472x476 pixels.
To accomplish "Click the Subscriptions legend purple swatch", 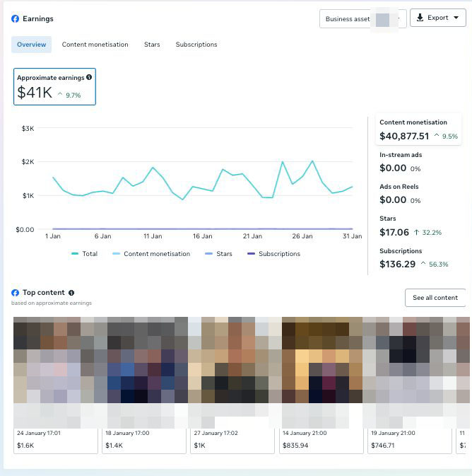I will [251, 253].
